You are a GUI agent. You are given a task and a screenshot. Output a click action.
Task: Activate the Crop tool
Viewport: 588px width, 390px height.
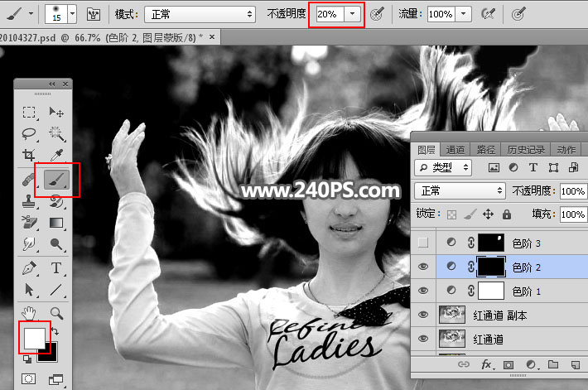click(29, 156)
